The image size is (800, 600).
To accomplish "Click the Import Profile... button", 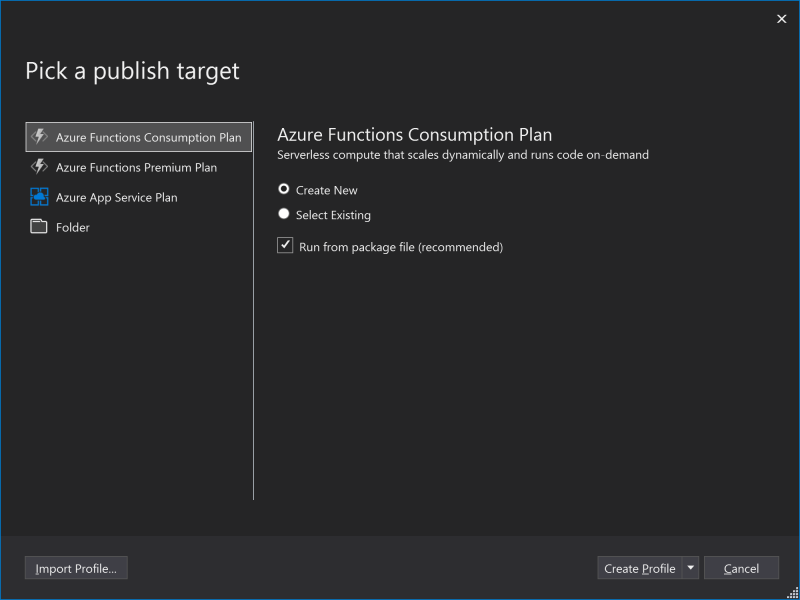I will pyautogui.click(x=76, y=568).
